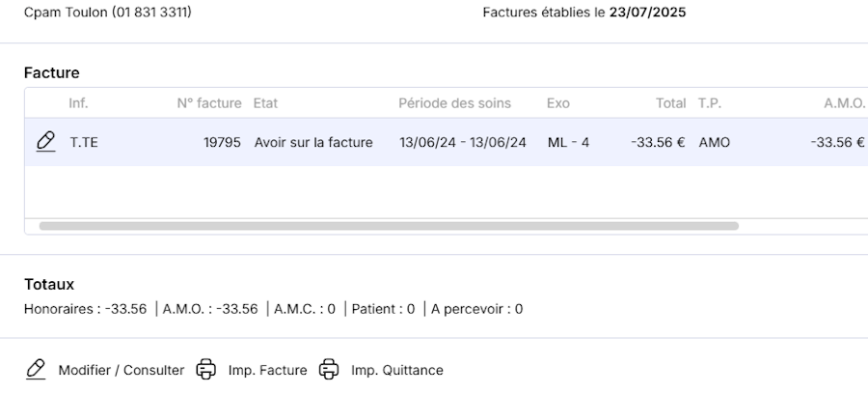Click the printer icon for Imp. Quittance
Image resolution: width=868 pixels, height=393 pixels.
coord(329,370)
